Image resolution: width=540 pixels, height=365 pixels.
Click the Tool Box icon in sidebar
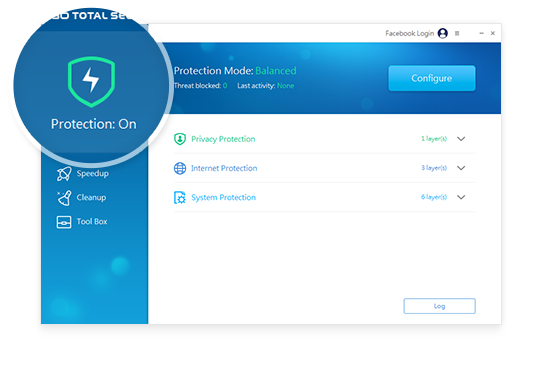(64, 222)
